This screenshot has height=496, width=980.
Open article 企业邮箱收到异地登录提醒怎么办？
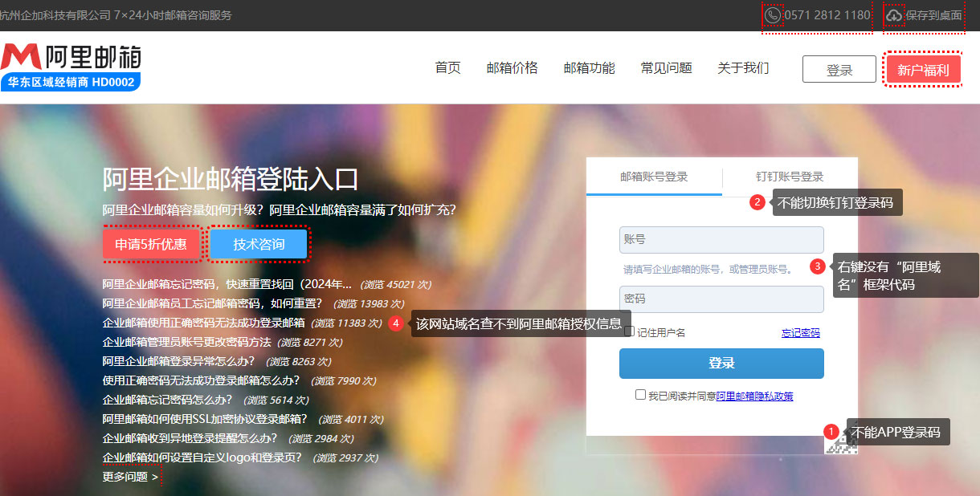190,438
